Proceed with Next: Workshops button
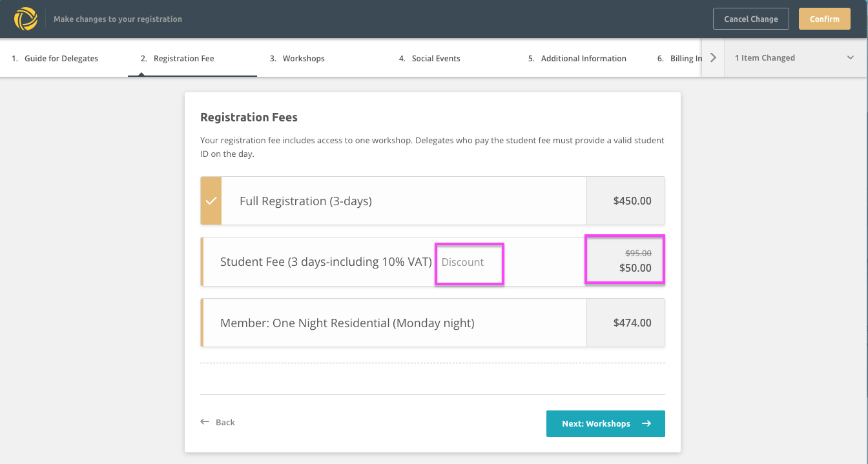Viewport: 868px width, 464px height. pyautogui.click(x=606, y=423)
